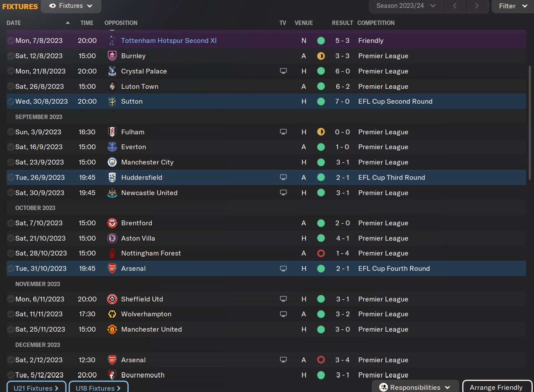Open Tottenham Hotspur Second XI link
Image resolution: width=534 pixels, height=392 pixels.
pyautogui.click(x=169, y=41)
